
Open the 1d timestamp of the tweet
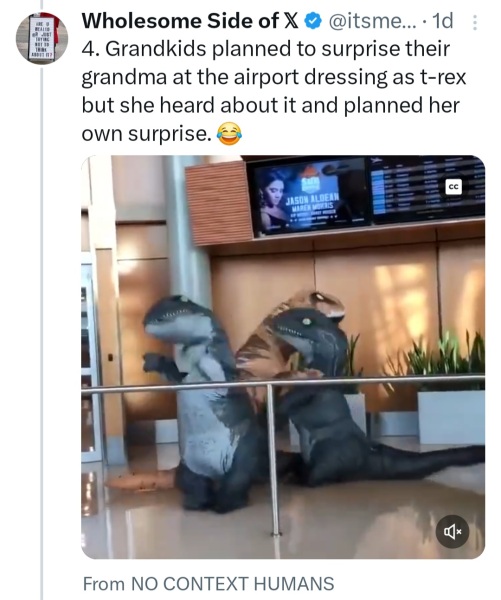pyautogui.click(x=442, y=21)
